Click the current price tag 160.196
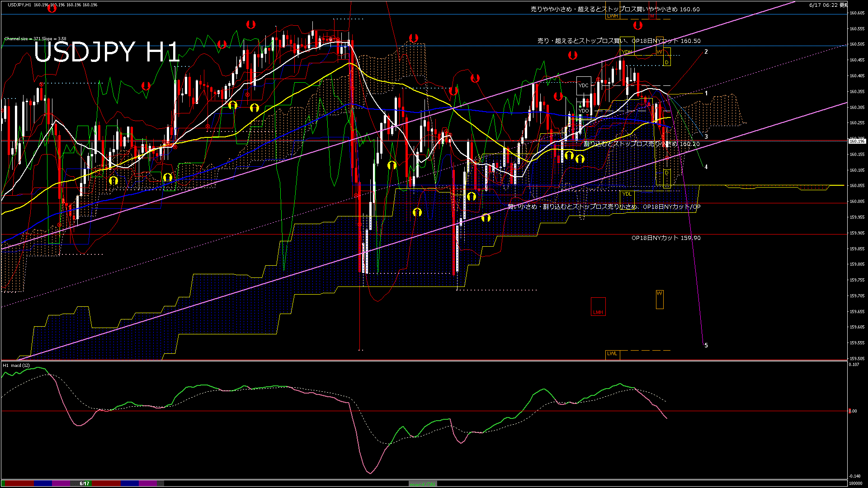This screenshot has height=488, width=868. point(857,141)
